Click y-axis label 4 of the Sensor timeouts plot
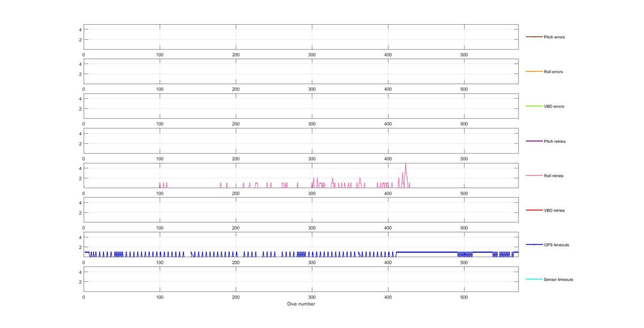Screen dimensions: 644x328 pyautogui.click(x=80, y=272)
